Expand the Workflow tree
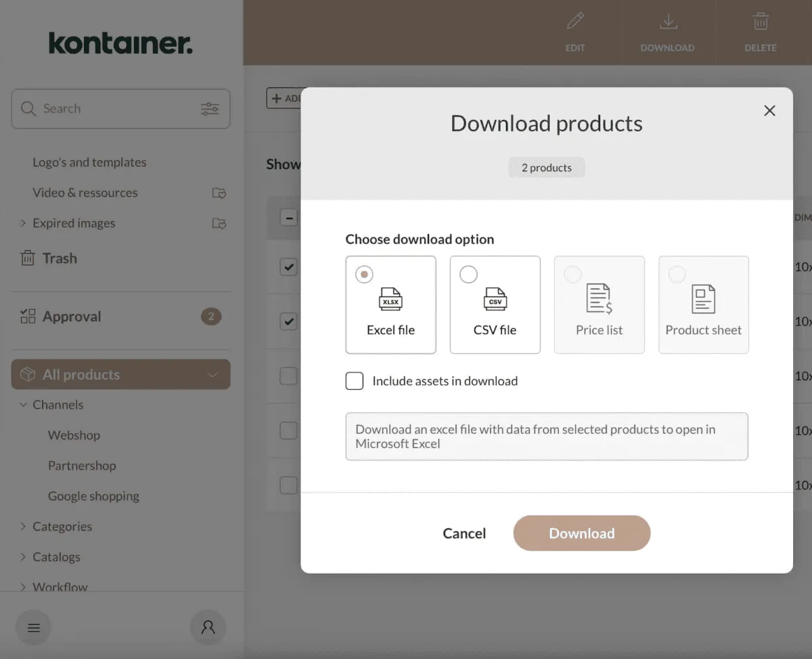 point(23,586)
